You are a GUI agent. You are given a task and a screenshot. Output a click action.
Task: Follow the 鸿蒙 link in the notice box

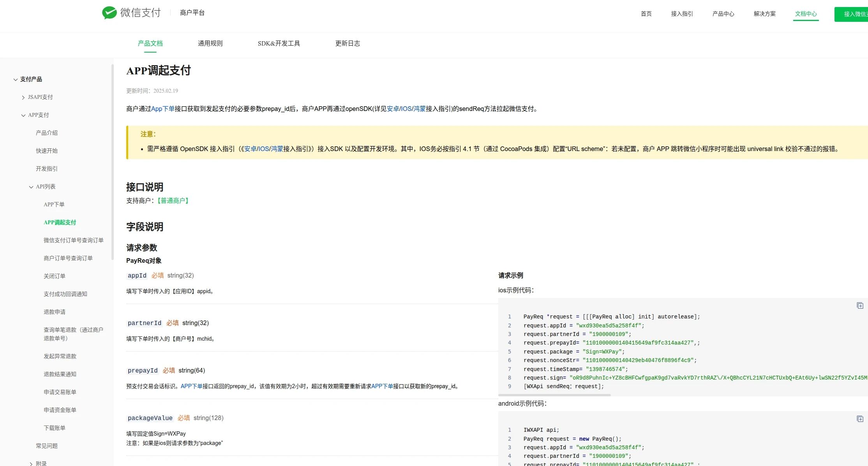click(277, 149)
